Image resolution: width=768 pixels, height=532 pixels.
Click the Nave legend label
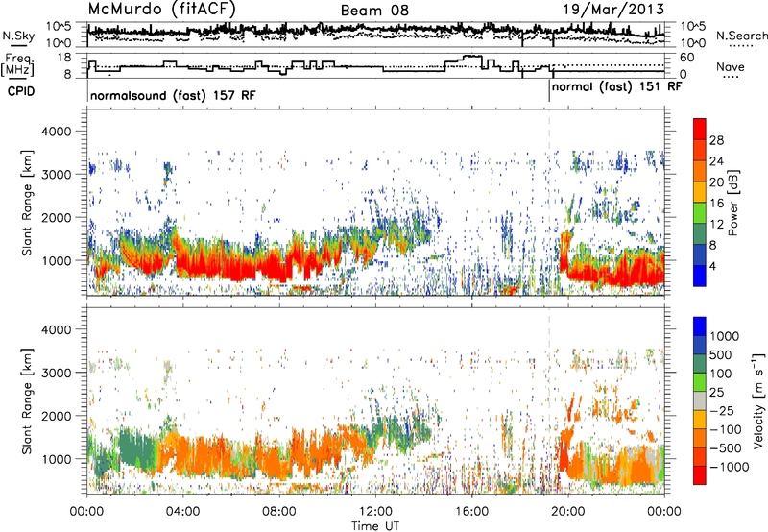(x=730, y=67)
